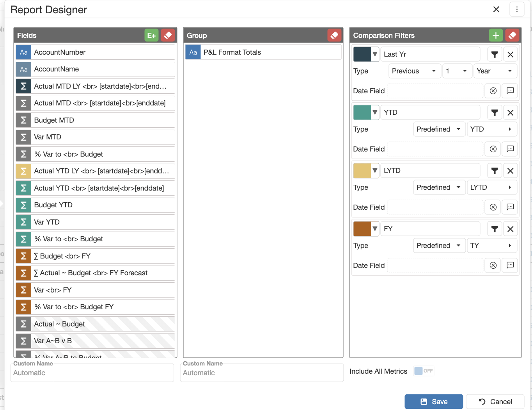Toggle the Include All Metrics switch

(x=424, y=371)
